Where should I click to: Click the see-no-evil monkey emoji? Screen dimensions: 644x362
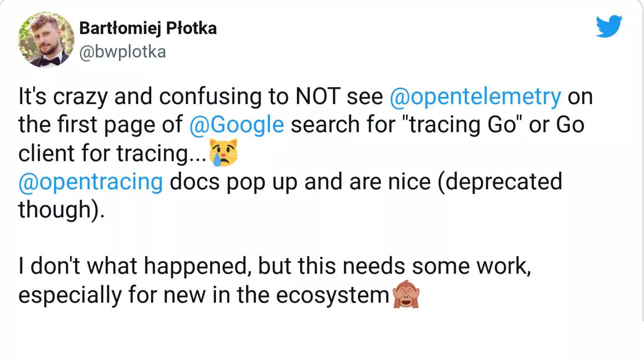coord(406,294)
